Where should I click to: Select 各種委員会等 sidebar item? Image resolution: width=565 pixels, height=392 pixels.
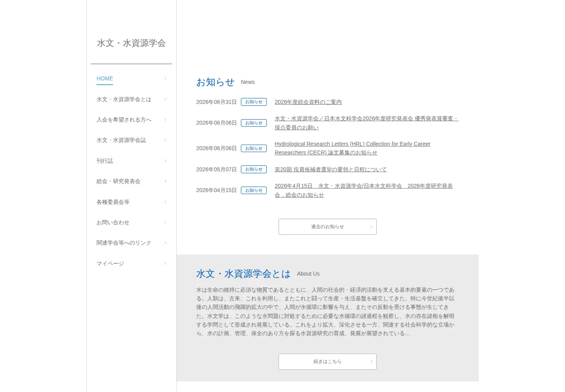(113, 202)
